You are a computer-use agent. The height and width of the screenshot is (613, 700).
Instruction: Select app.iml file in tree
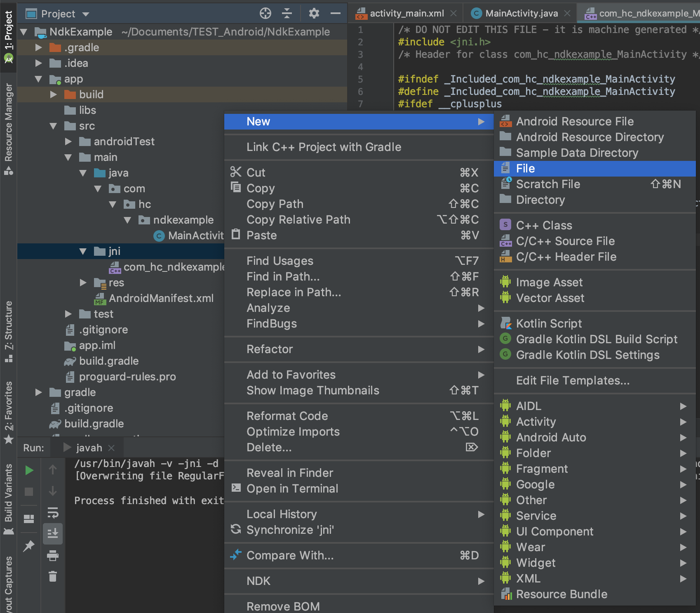(97, 345)
